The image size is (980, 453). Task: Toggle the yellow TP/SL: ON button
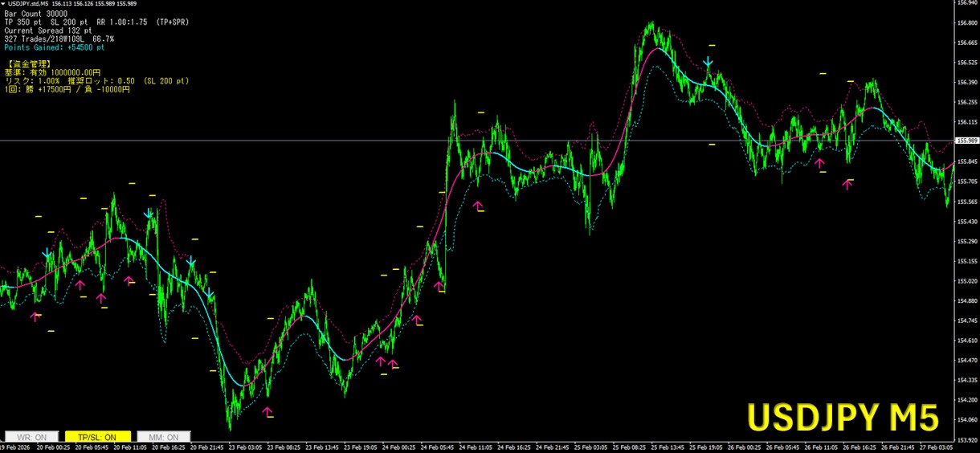tap(97, 437)
